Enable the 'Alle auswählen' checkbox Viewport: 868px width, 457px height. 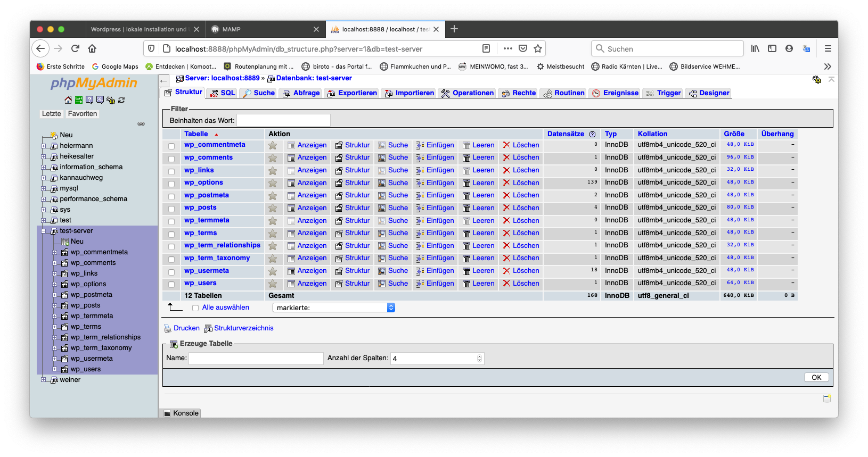pyautogui.click(x=195, y=308)
